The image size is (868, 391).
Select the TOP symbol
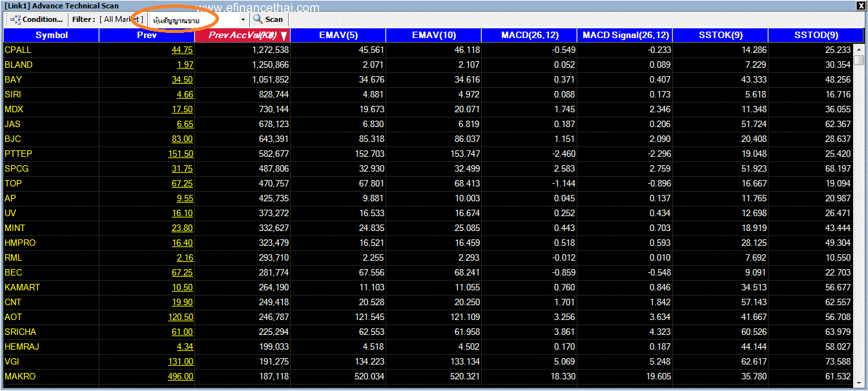click(13, 183)
